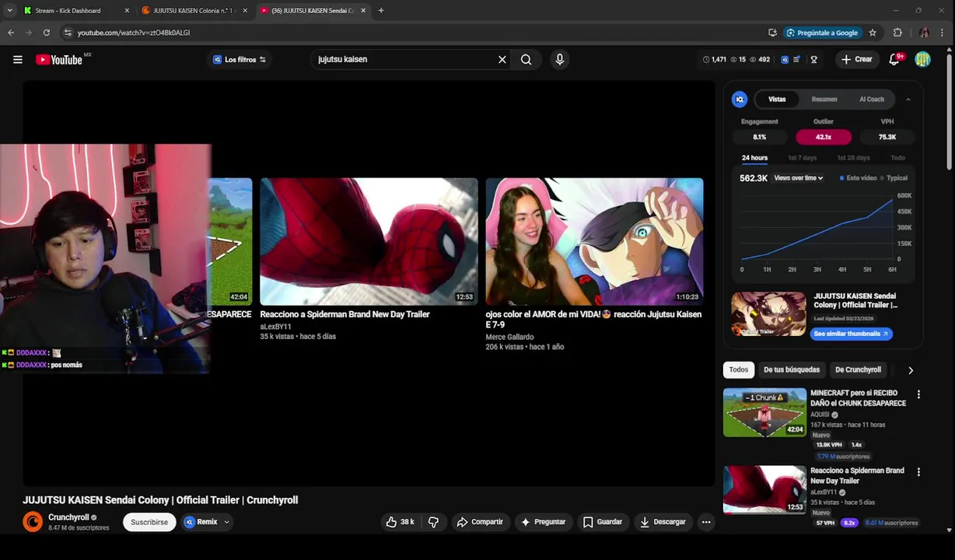955x560 pixels.
Task: Open options menu for MINECRAFT video
Action: click(x=918, y=394)
